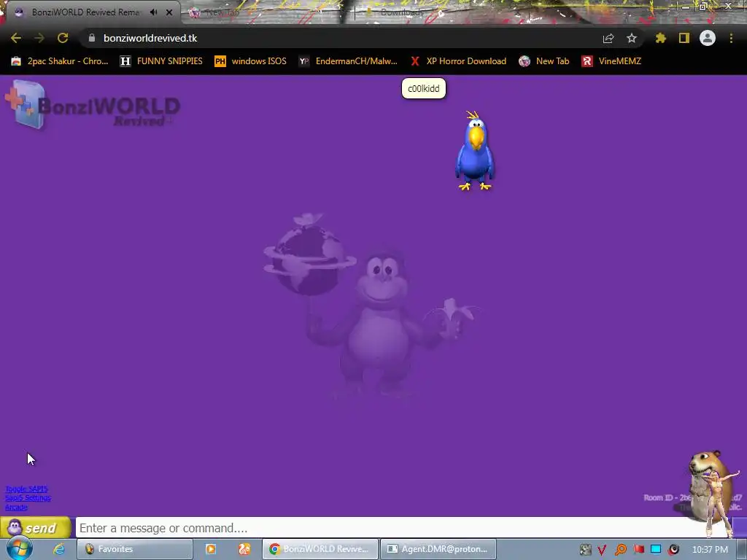Bookmark this page with the star icon
Image resolution: width=747 pixels, height=560 pixels.
click(x=632, y=38)
